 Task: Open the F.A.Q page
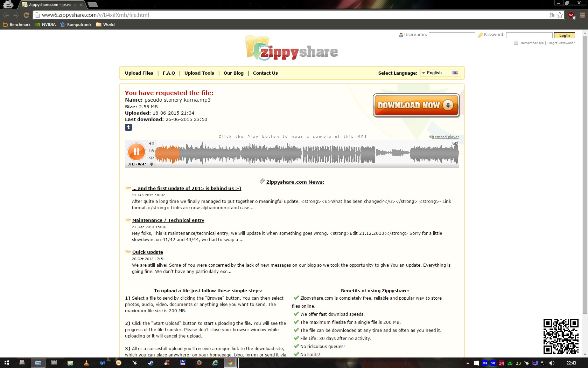coord(169,73)
